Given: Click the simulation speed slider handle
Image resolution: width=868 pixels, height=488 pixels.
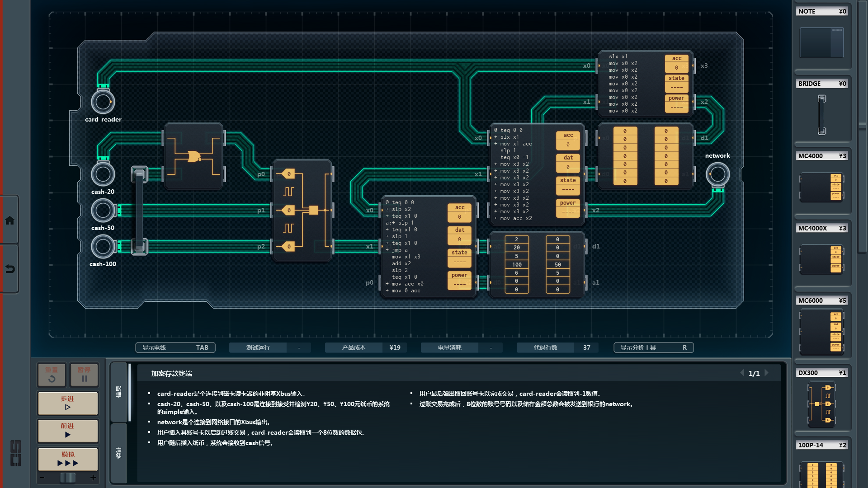Looking at the screenshot, I should (x=68, y=478).
